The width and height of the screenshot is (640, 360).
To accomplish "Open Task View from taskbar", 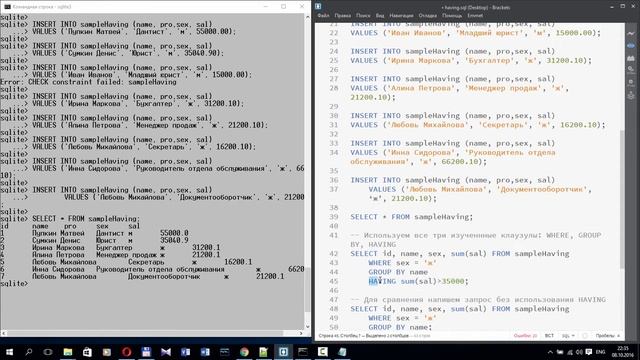I will click(48, 351).
